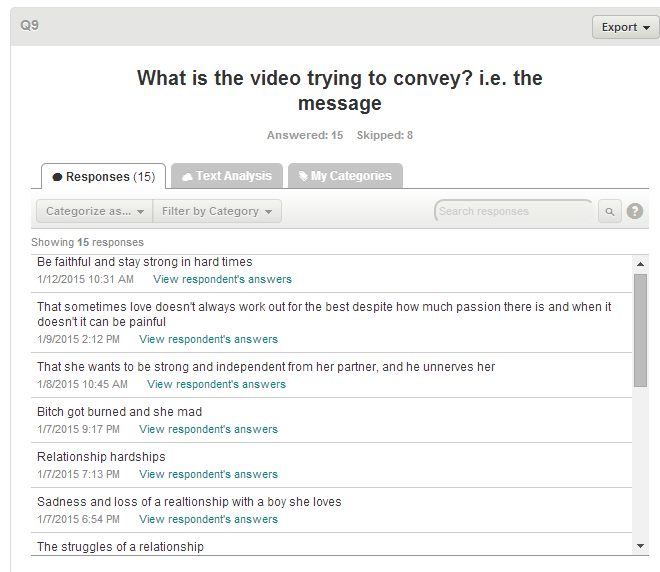The width and height of the screenshot is (660, 572).
Task: View respondent's answers for 1/7/2015 7:13 PM
Action: [208, 474]
